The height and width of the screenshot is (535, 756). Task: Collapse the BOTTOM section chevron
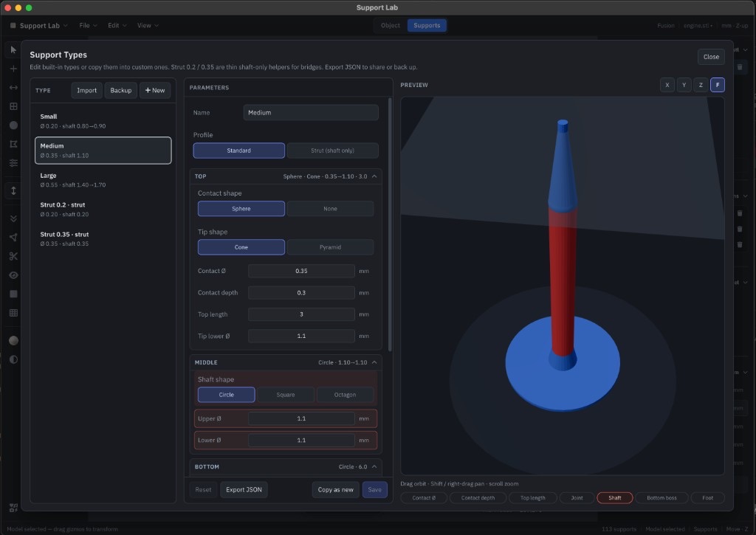(374, 467)
